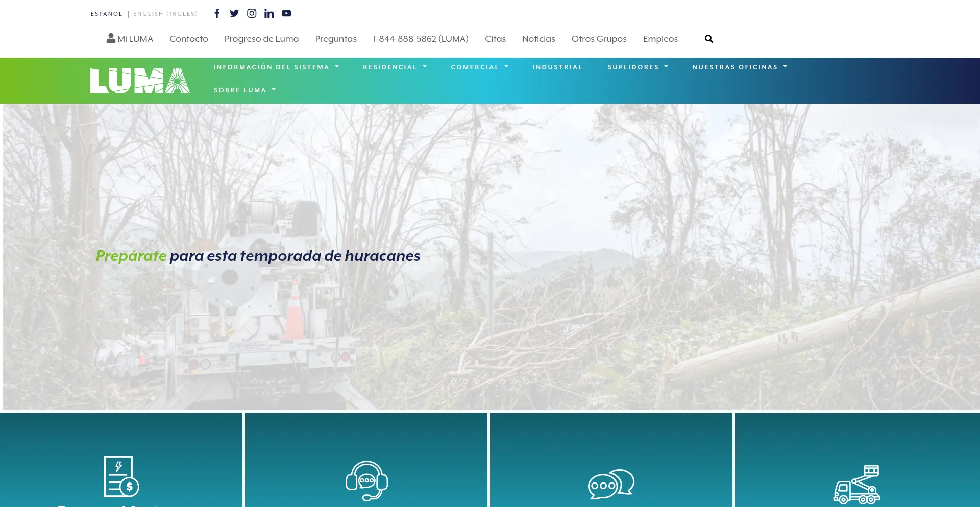The height and width of the screenshot is (507, 980).
Task: Click the chat speech bubbles icon
Action: 610,484
